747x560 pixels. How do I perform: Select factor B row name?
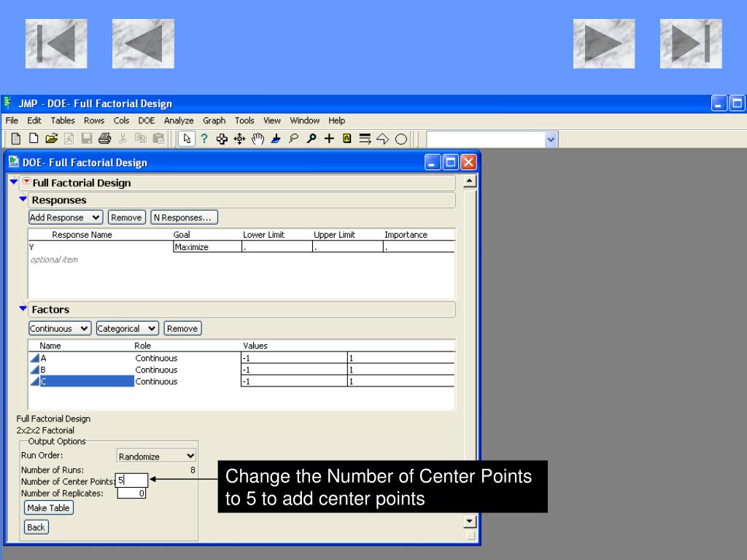point(43,370)
